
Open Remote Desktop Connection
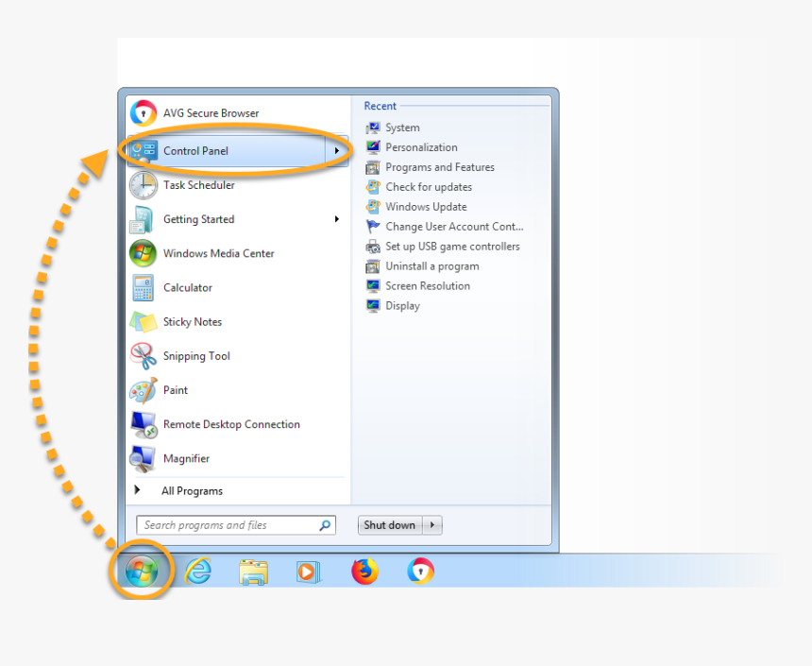[x=230, y=424]
